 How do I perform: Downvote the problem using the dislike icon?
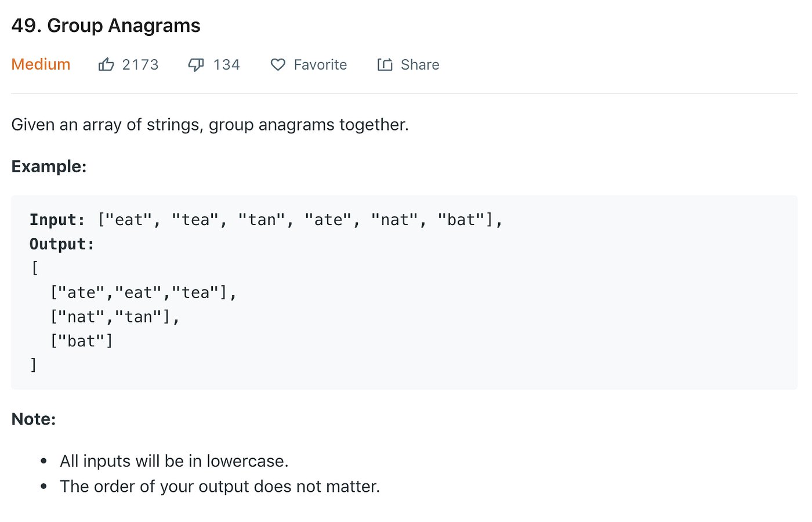click(x=195, y=64)
